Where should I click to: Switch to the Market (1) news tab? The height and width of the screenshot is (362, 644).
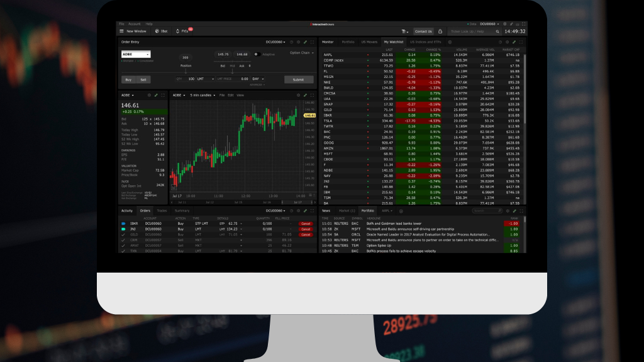tap(347, 211)
